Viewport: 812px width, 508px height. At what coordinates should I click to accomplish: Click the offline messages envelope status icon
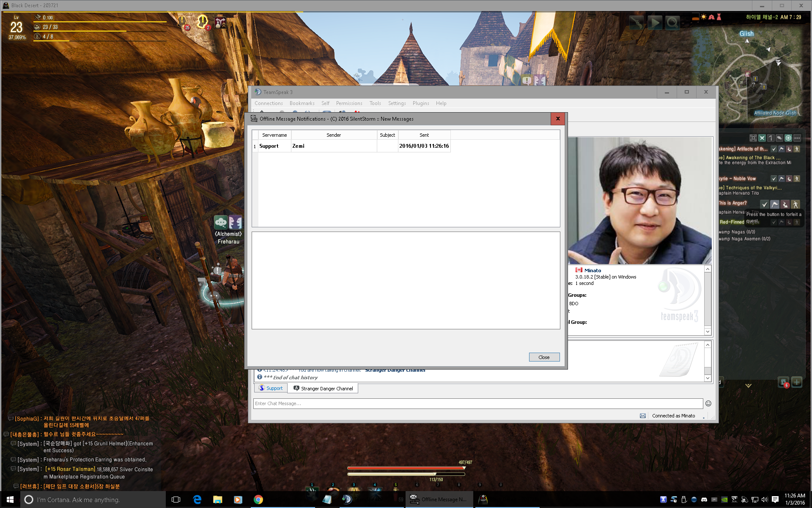643,416
